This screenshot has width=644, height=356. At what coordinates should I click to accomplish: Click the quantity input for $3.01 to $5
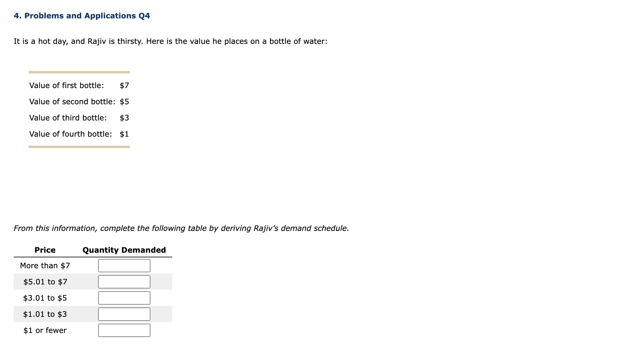(124, 298)
